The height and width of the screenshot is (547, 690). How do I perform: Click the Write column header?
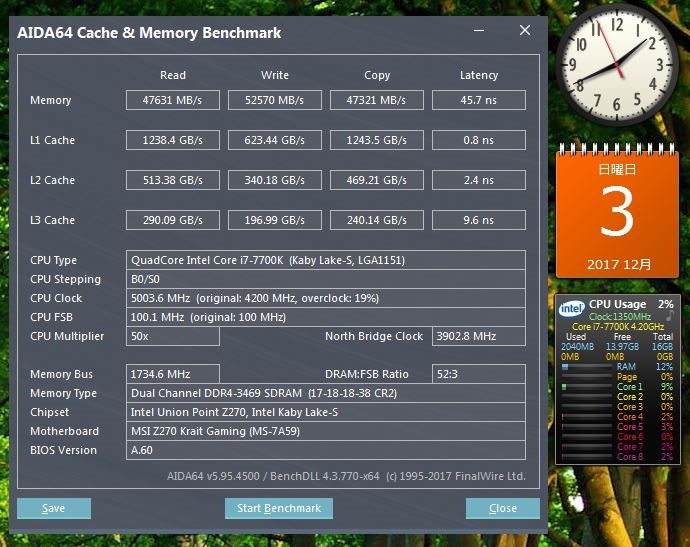tap(275, 75)
